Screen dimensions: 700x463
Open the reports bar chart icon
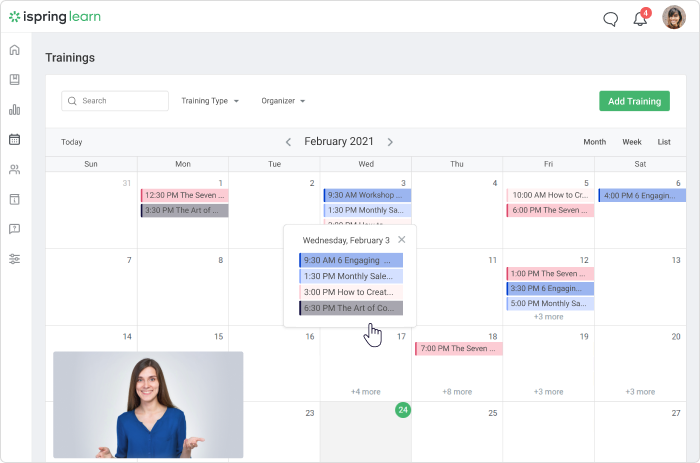pos(14,109)
